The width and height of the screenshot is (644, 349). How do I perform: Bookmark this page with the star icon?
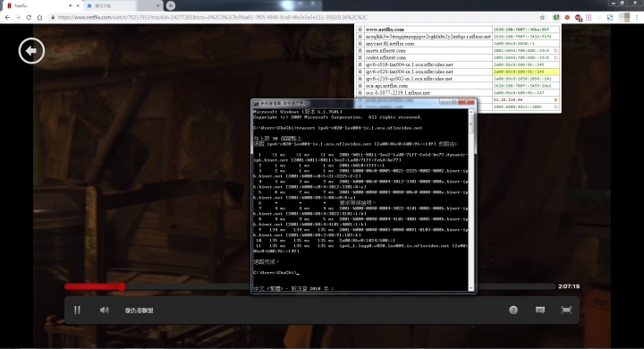(542, 17)
